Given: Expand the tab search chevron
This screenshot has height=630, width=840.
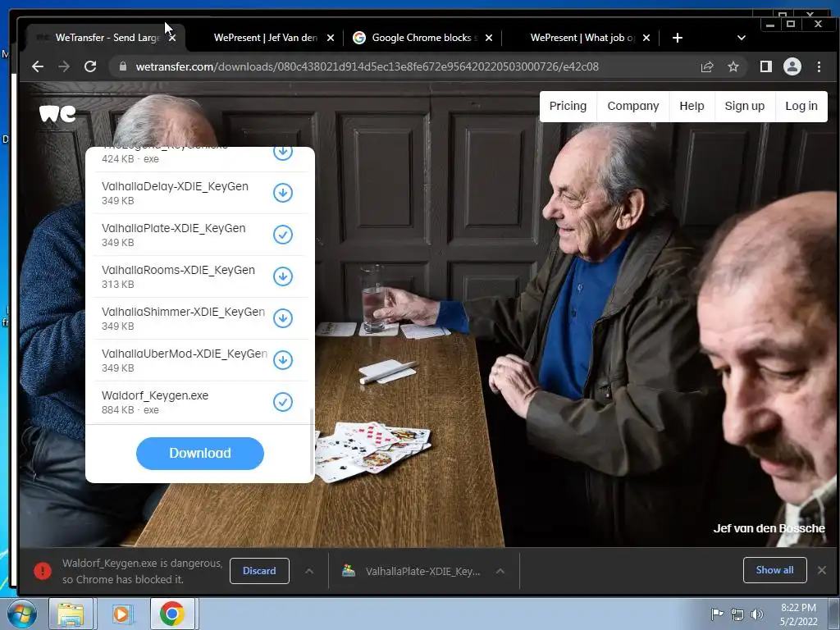Looking at the screenshot, I should (741, 38).
